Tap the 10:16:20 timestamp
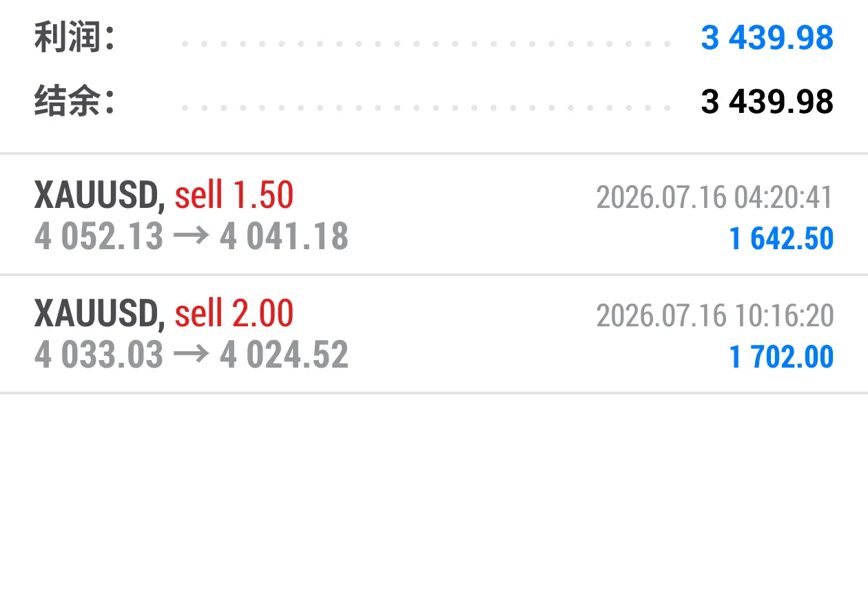868x590 pixels. (783, 316)
